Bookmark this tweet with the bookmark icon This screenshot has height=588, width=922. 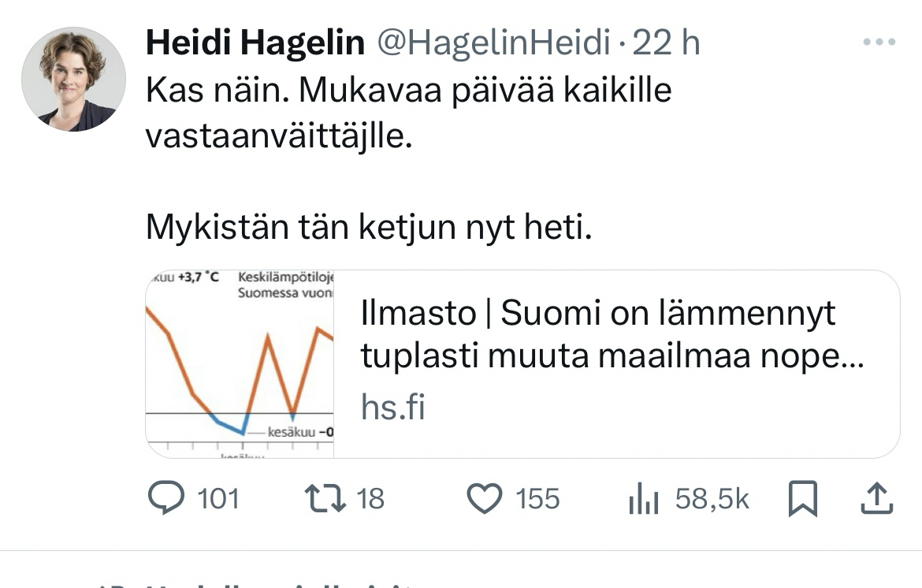point(802,499)
